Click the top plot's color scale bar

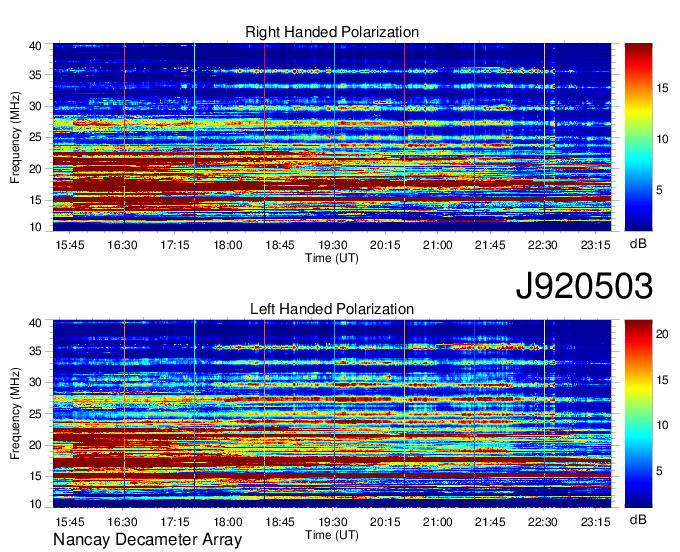click(x=638, y=137)
